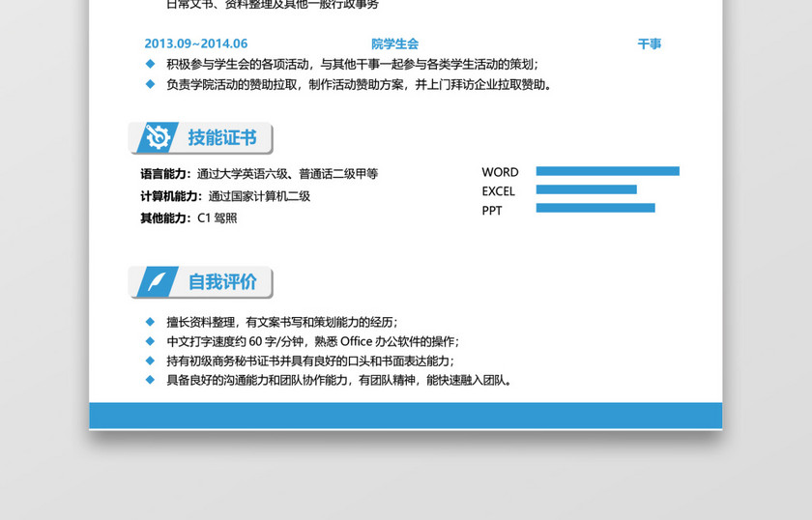Image resolution: width=812 pixels, height=520 pixels.
Task: Click the date range 2013.09~2014.06
Action: [x=195, y=43]
